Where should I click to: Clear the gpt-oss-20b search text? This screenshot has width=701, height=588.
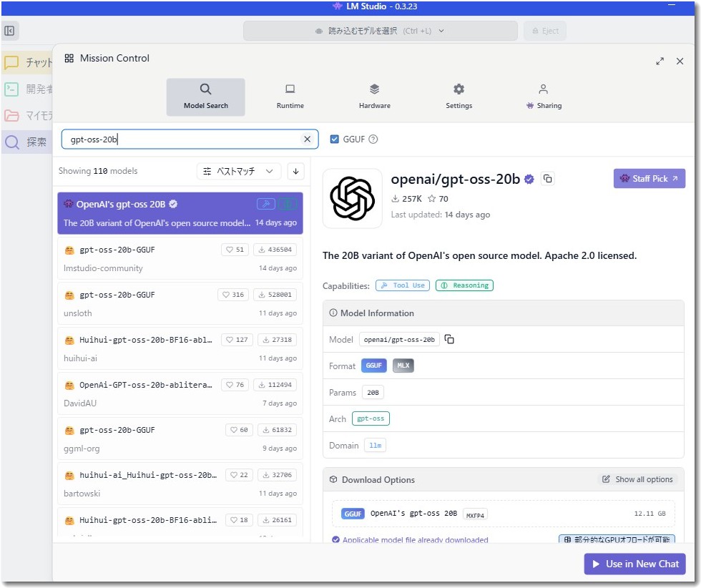307,139
